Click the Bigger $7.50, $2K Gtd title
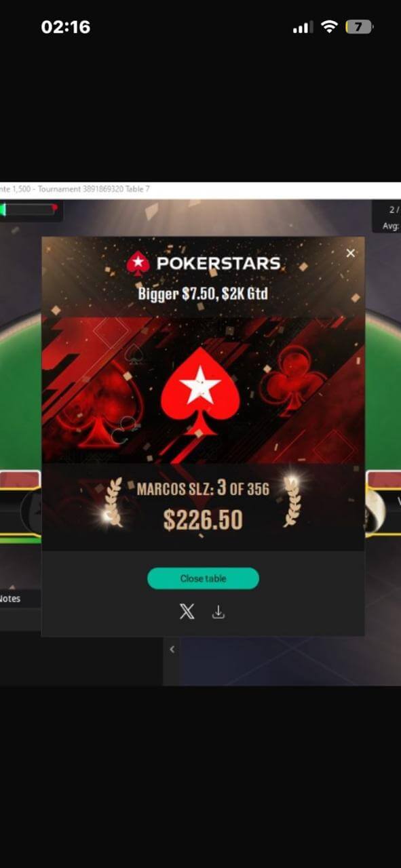 (203, 294)
